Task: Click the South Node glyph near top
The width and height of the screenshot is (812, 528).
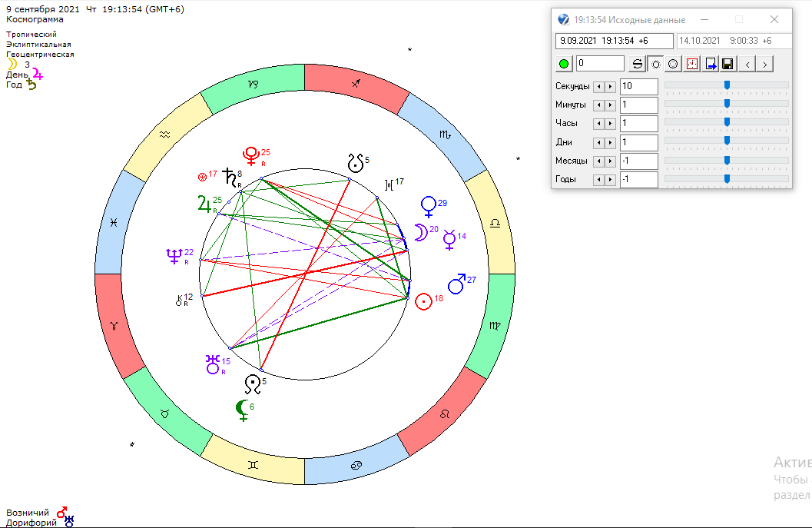Action: pyautogui.click(x=355, y=163)
